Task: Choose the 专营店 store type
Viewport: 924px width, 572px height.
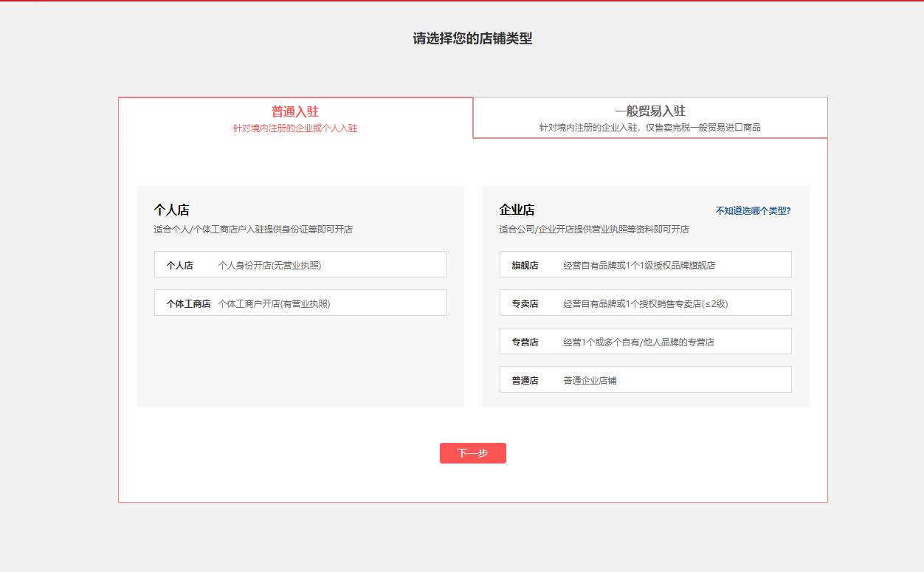Action: (646, 340)
